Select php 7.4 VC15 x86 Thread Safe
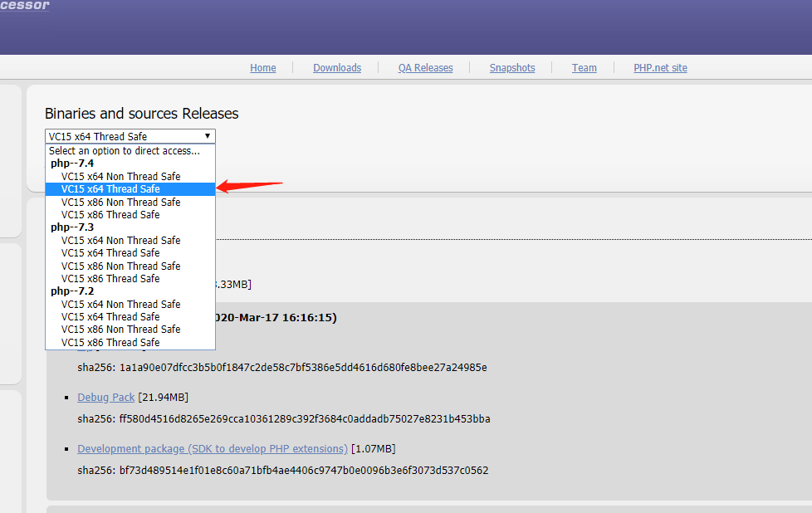This screenshot has height=513, width=812. 130,214
